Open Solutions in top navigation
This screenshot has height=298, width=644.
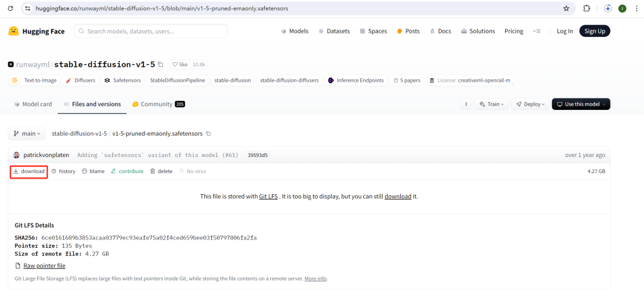478,31
